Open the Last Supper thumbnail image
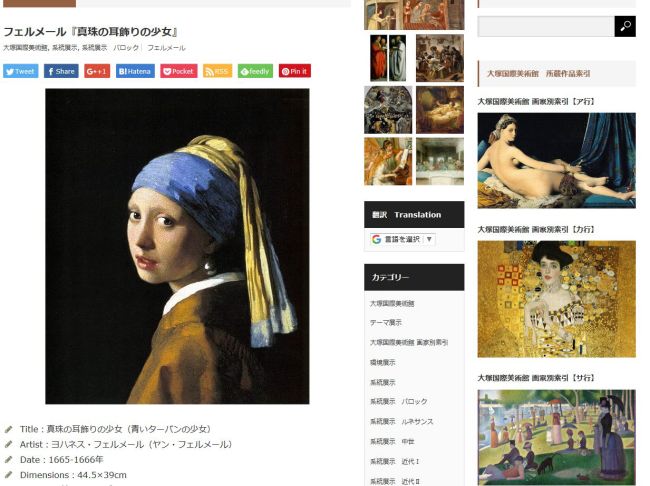 click(x=440, y=161)
